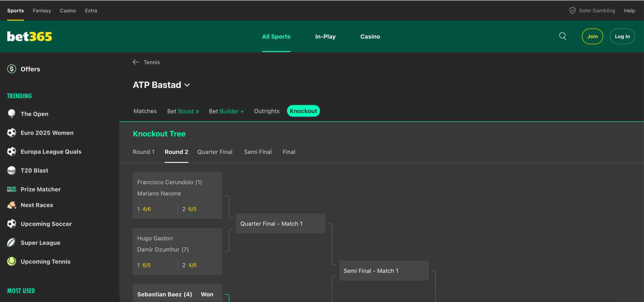Screen dimensions: 644x302
Task: Click the Mariano Navone player name
Action: [x=159, y=193]
